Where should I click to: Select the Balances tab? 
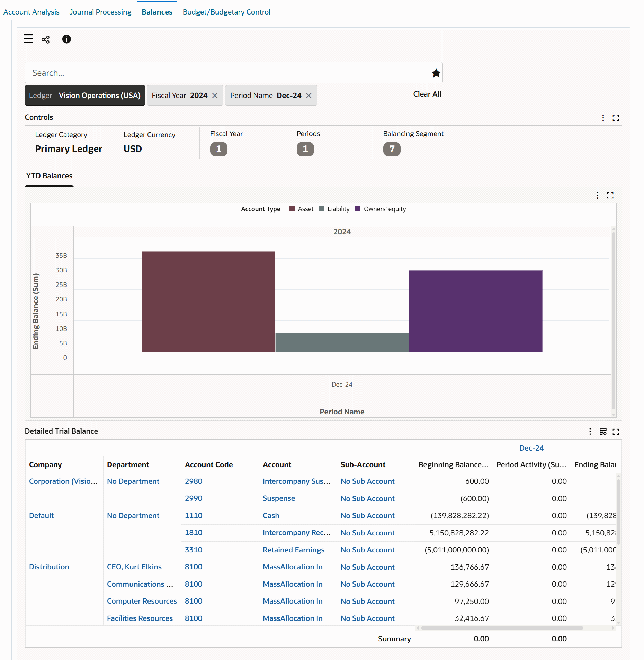[157, 12]
